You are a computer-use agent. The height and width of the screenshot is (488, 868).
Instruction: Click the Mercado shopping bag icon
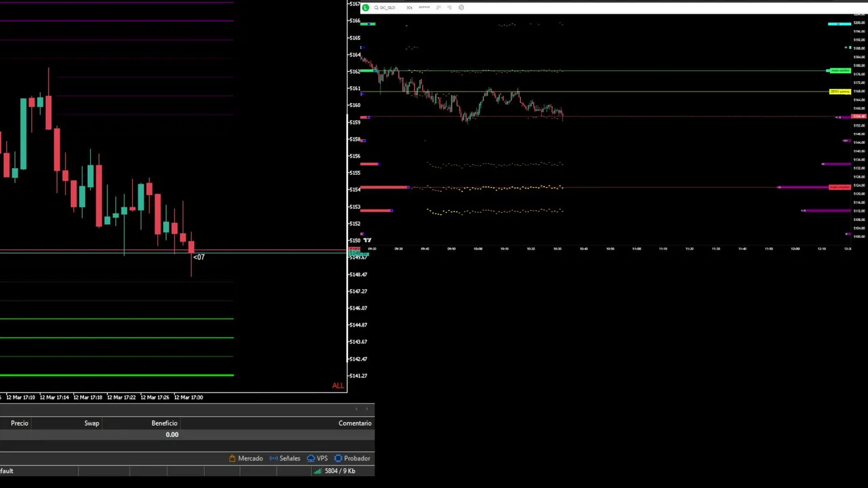point(232,458)
